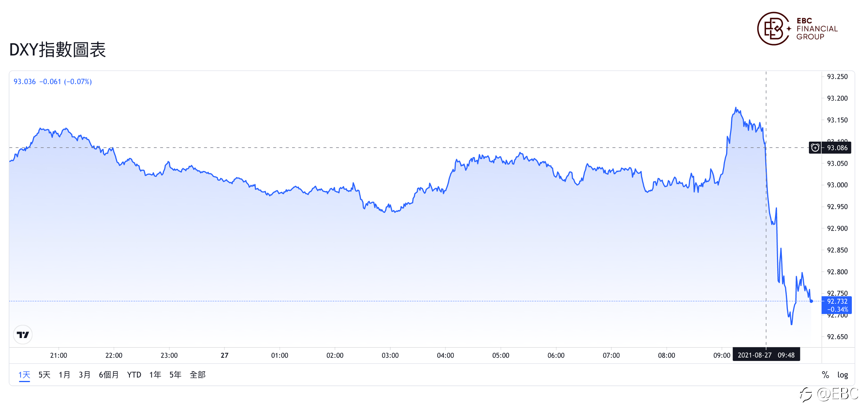The height and width of the screenshot is (416, 868).
Task: Click the alert clock icon beside 93.086
Action: coord(815,148)
